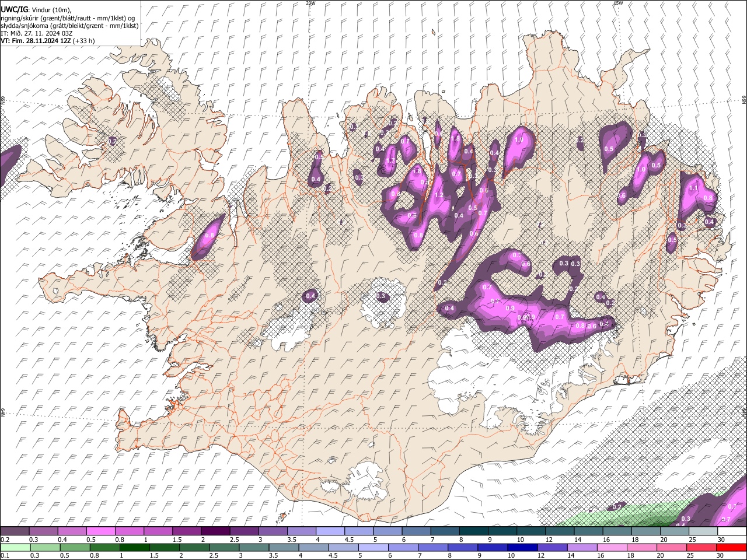Click the 0.7 value in the central snow band
Screen dimensions: 747x560
click(x=559, y=317)
